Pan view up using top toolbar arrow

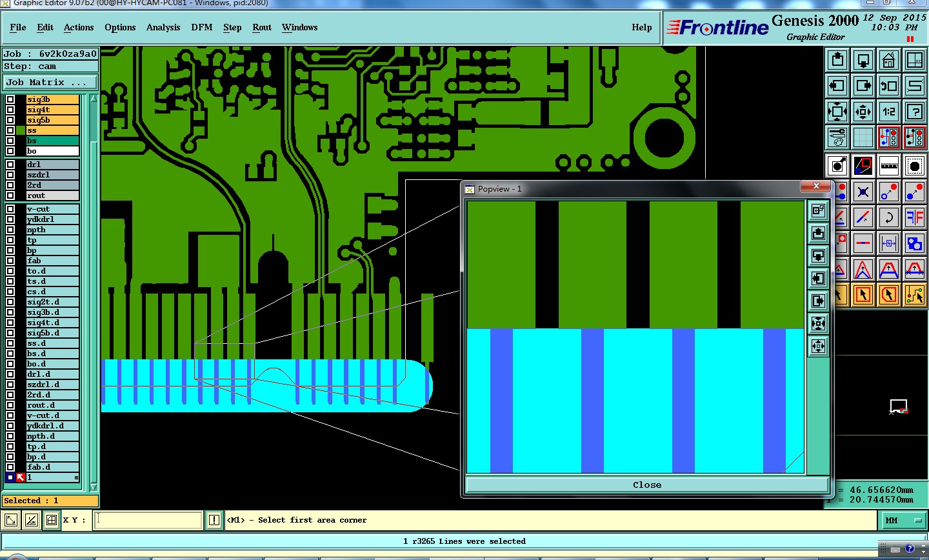click(837, 60)
